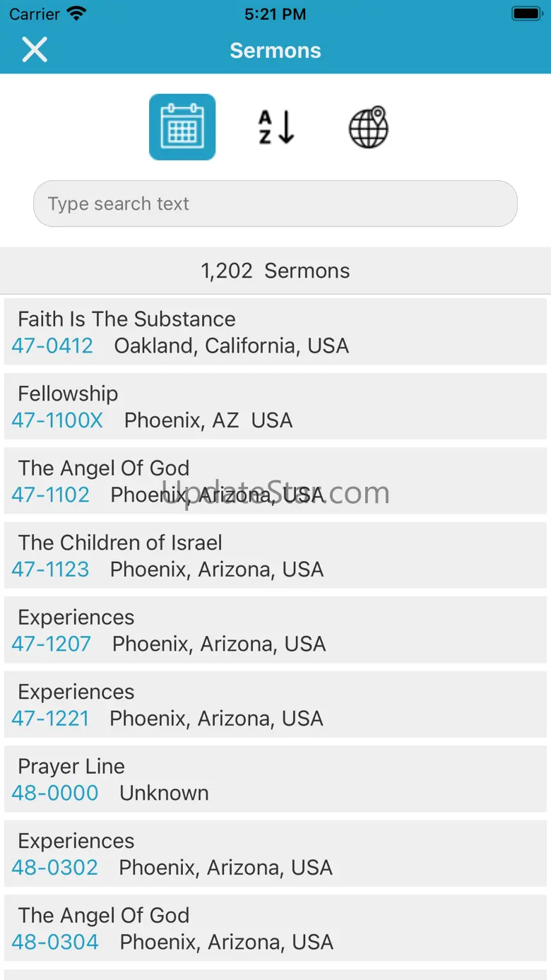
Task: Open the Experiences sermon dated 48-0302
Action: point(275,854)
